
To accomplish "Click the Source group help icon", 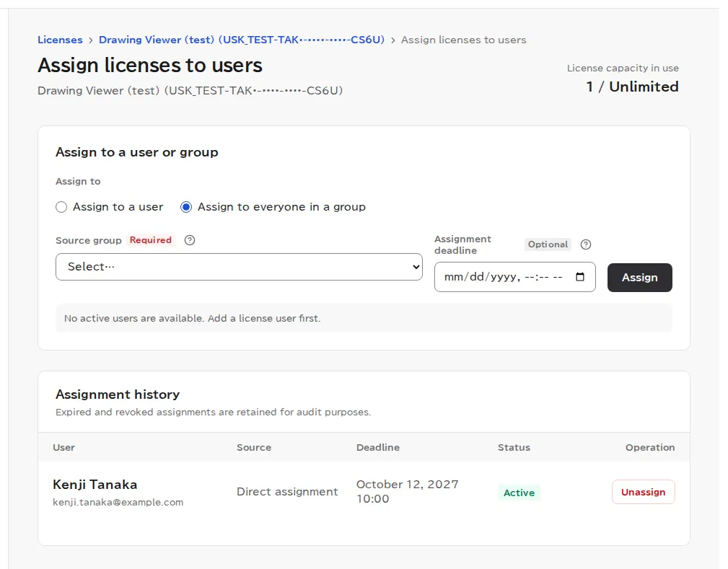I will [190, 240].
